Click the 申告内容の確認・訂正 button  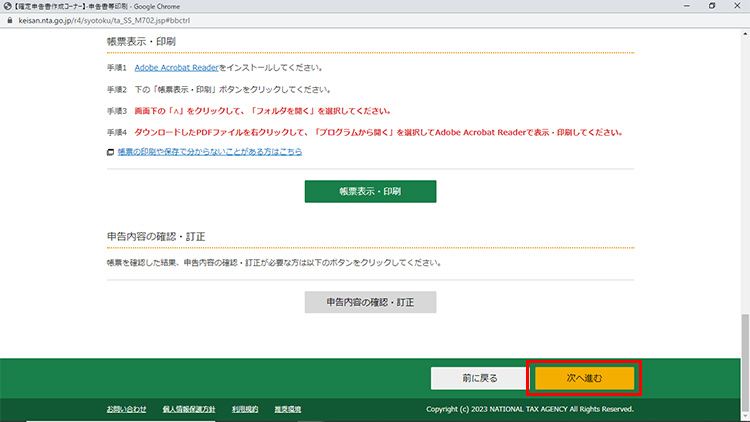pos(370,302)
